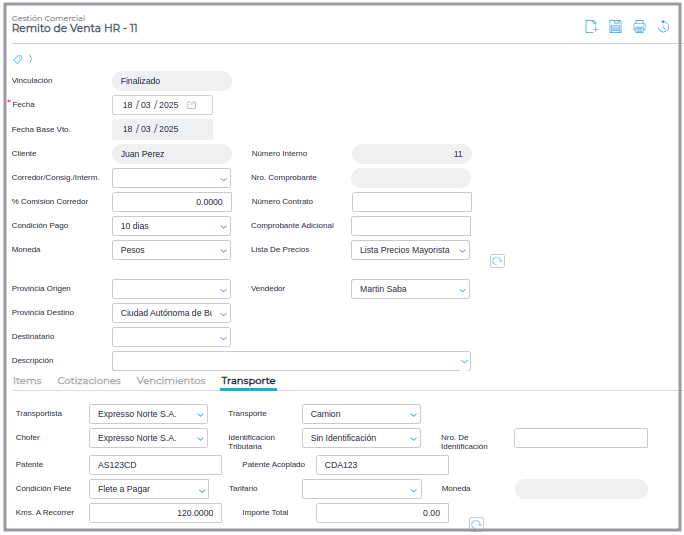Screen dimensions: 684x535
Task: Click the Kms. A Recorrer field
Action: coord(155,513)
